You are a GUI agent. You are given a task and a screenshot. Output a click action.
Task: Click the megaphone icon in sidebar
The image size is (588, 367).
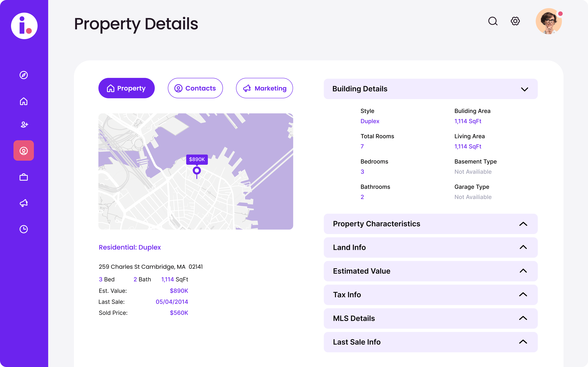click(24, 203)
